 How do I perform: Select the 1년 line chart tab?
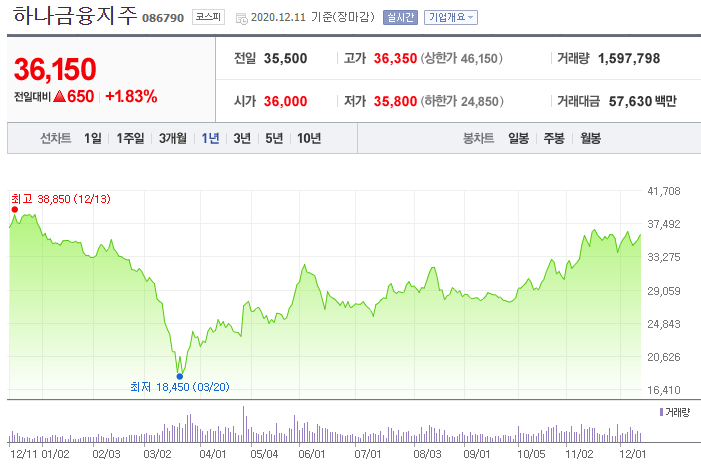pos(210,138)
